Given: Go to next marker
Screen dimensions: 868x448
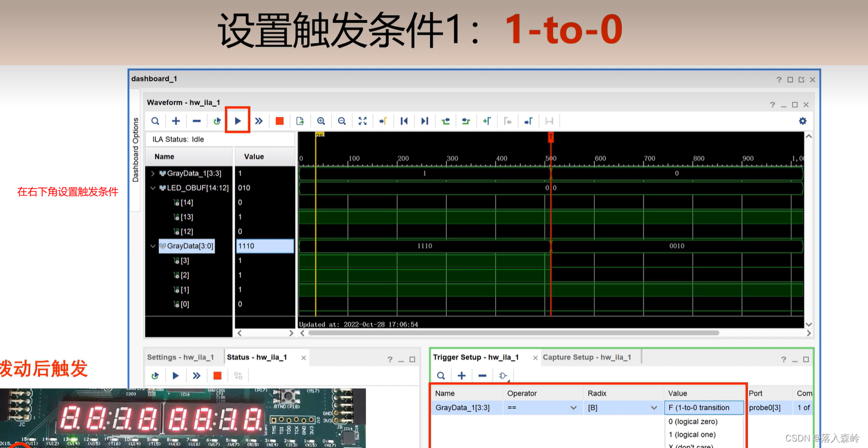Looking at the screenshot, I should (528, 121).
